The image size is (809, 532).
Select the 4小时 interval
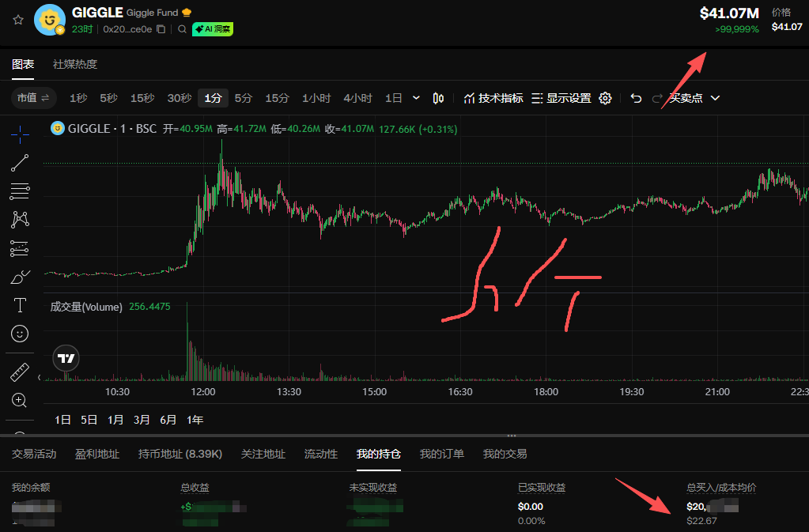click(x=357, y=98)
